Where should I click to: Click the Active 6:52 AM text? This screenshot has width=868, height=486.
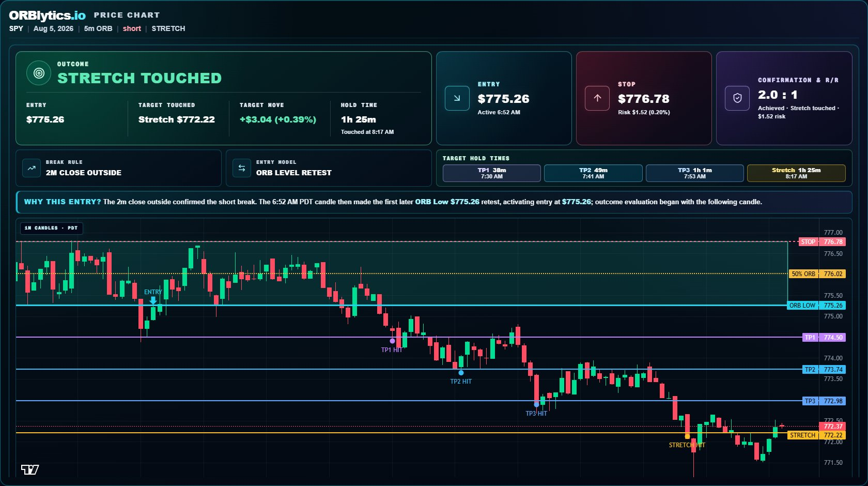pos(499,112)
